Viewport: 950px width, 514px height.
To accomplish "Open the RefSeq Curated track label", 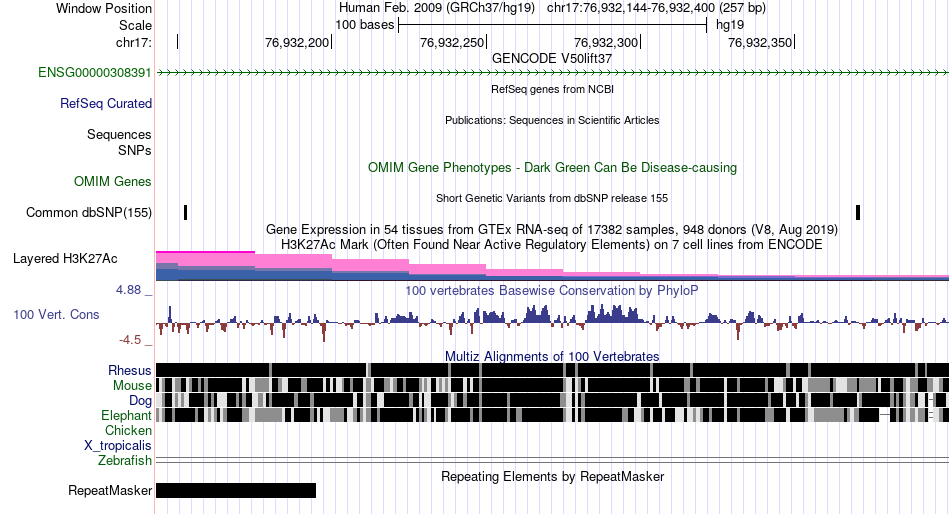I will click(x=106, y=104).
